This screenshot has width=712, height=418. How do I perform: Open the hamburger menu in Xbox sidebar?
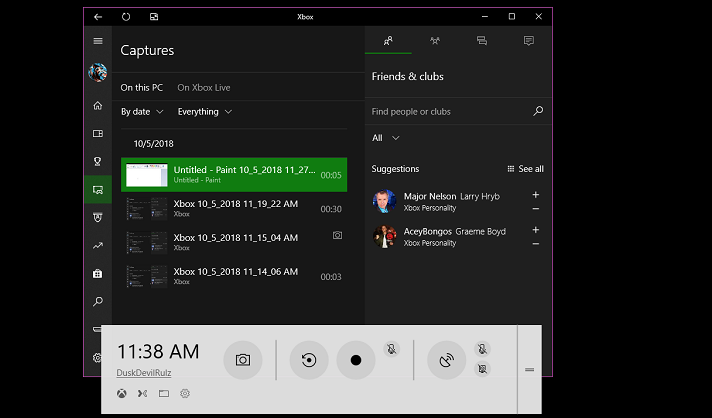click(x=98, y=41)
